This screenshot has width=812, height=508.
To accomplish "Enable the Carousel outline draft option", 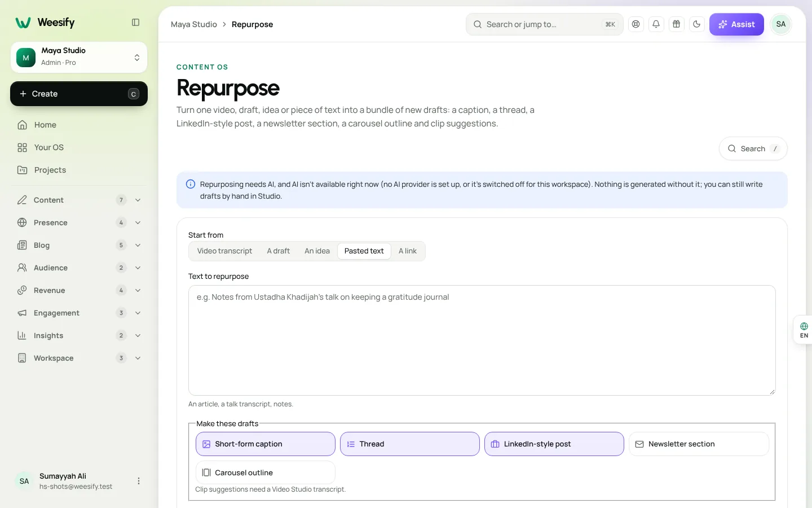I will pyautogui.click(x=266, y=472).
